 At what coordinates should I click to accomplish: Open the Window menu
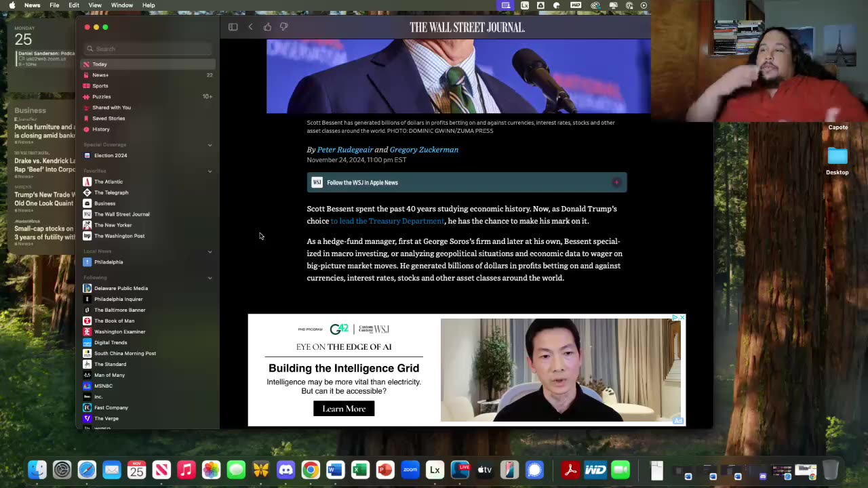coord(122,5)
